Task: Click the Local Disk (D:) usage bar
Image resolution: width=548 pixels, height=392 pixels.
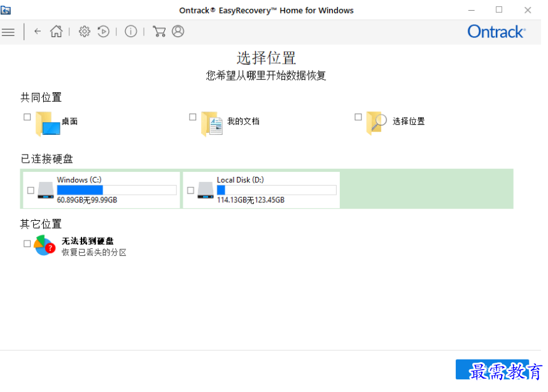Action: click(x=276, y=190)
